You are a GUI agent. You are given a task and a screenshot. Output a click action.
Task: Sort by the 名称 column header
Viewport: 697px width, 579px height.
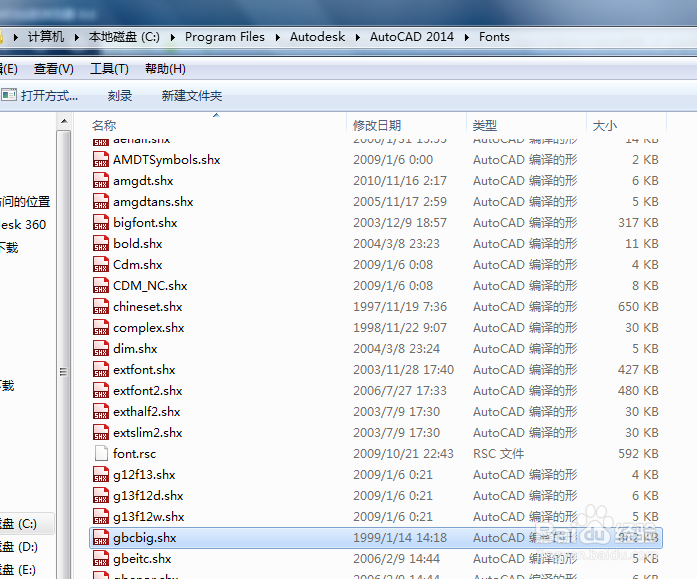tap(209, 125)
